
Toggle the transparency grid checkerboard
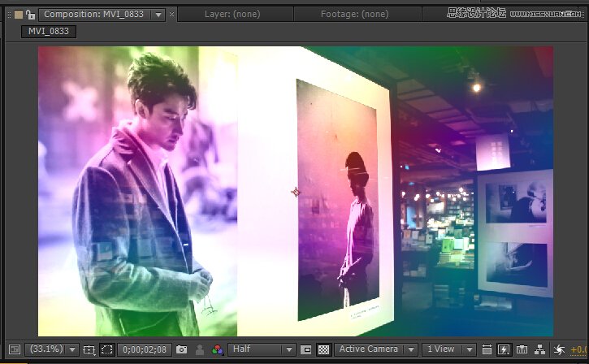click(x=323, y=349)
